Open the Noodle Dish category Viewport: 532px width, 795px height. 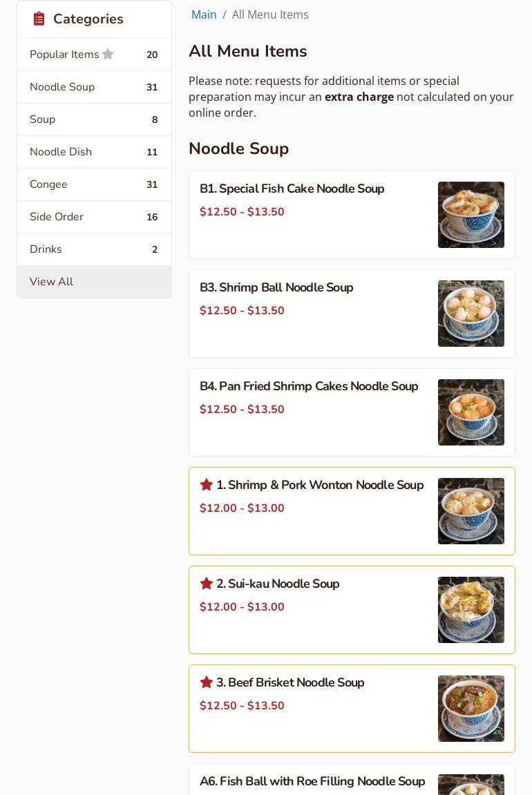pos(61,152)
